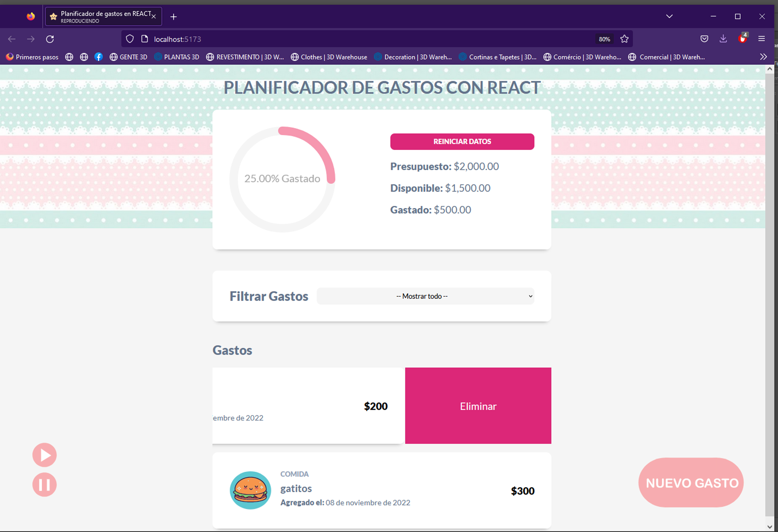Viewport: 778px width, 532px height.
Task: Open the downloads panel
Action: coord(723,39)
